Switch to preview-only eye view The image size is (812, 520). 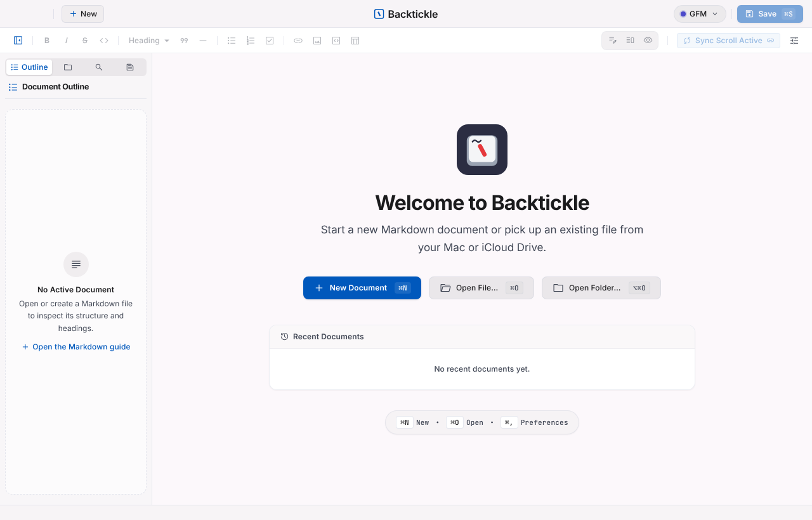click(648, 41)
